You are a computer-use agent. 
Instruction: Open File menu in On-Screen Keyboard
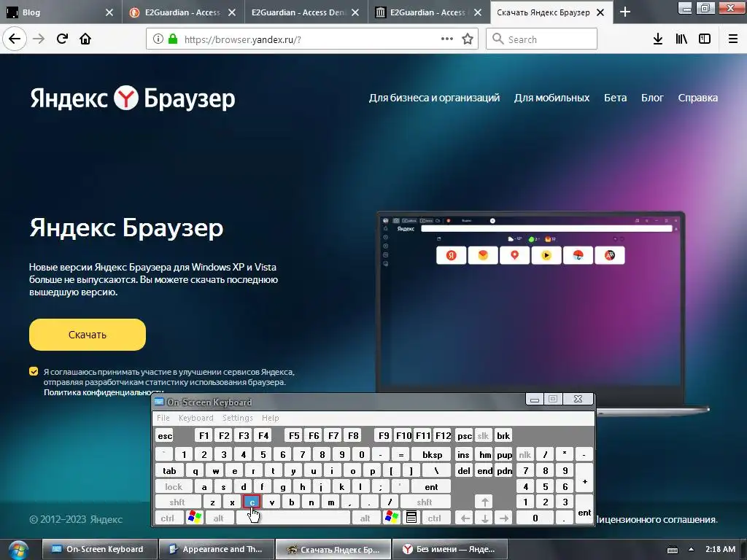tap(163, 418)
